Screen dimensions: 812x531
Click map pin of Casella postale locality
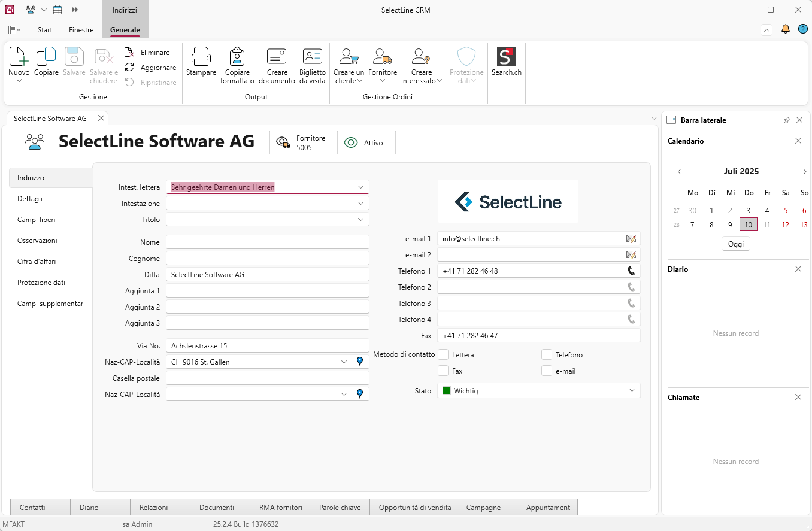pyautogui.click(x=360, y=394)
